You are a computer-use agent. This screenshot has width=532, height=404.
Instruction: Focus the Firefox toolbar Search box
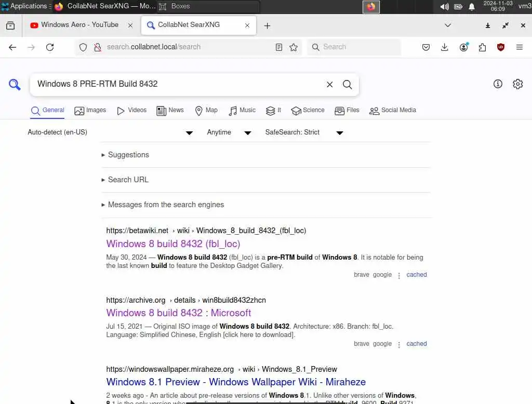coord(354,47)
